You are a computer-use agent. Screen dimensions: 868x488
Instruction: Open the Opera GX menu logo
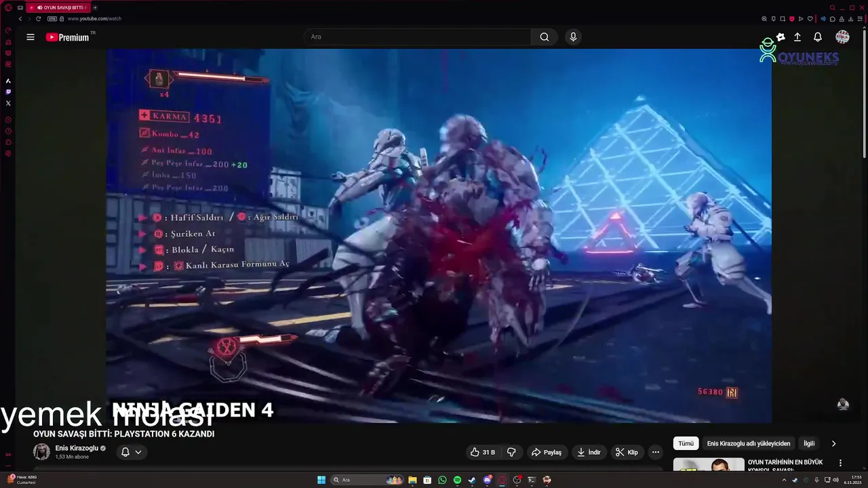tap(8, 7)
